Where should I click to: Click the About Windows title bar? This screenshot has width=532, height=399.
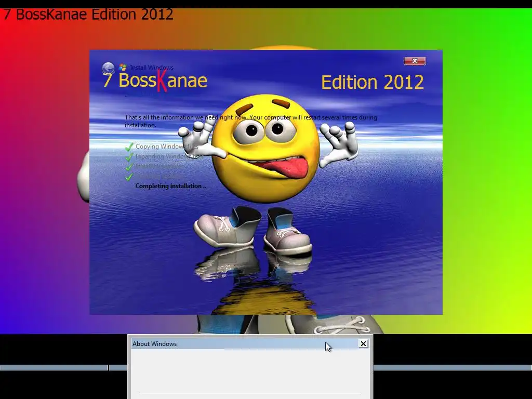coord(250,344)
